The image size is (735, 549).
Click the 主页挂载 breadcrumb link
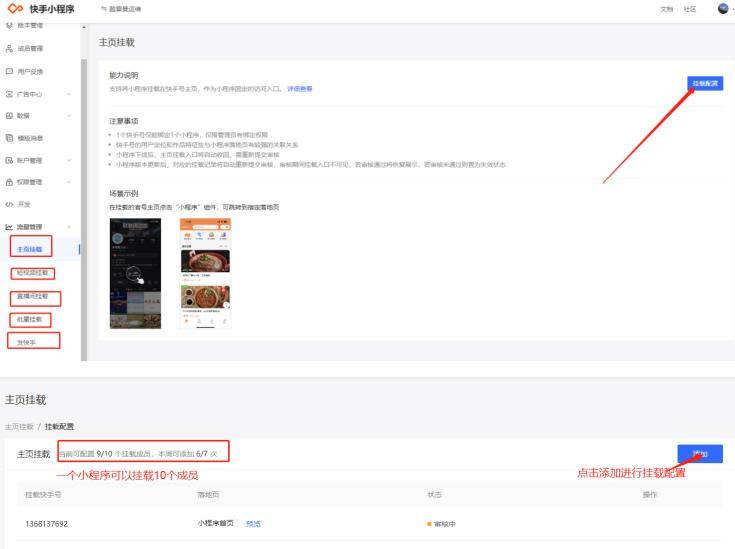click(19, 427)
